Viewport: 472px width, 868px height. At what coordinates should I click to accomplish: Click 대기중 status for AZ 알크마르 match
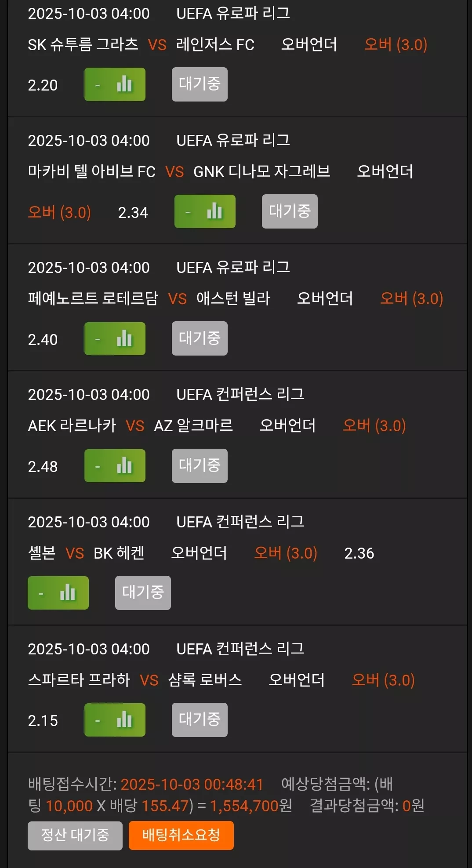(x=200, y=465)
